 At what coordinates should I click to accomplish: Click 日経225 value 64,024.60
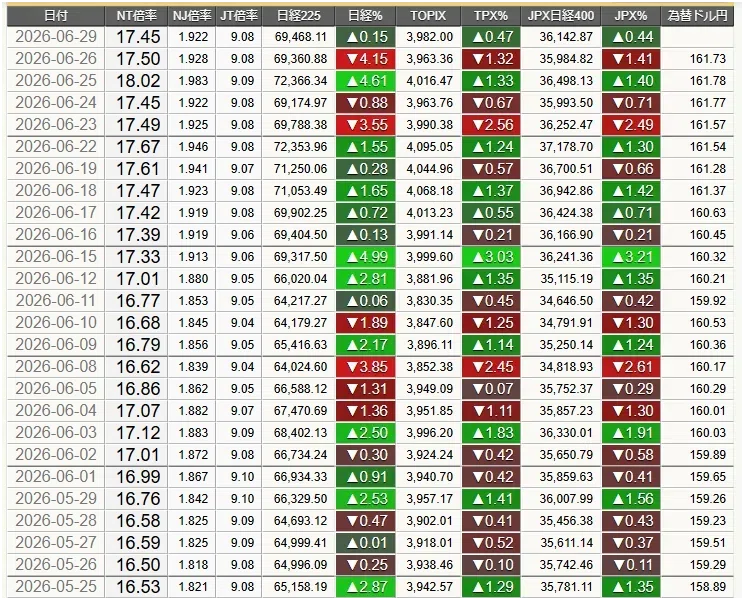[300, 367]
